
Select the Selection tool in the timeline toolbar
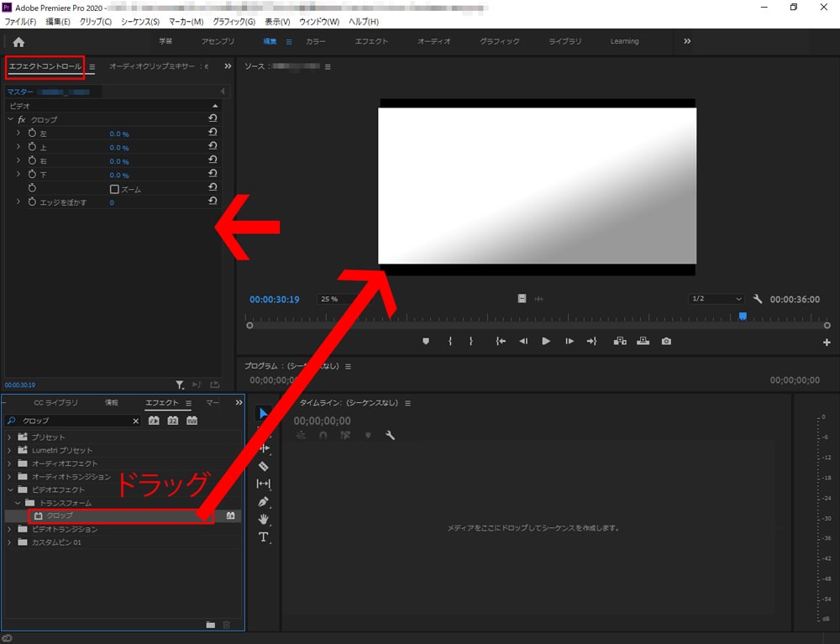263,413
